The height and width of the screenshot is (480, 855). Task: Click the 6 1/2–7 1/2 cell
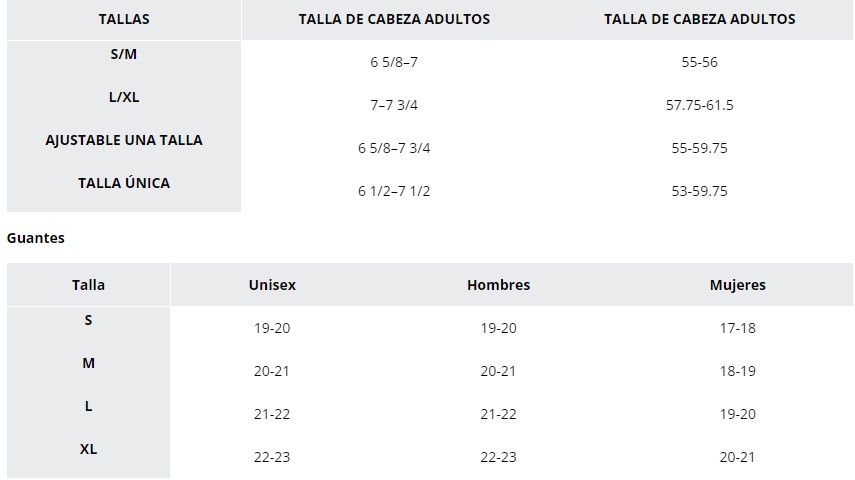[394, 191]
